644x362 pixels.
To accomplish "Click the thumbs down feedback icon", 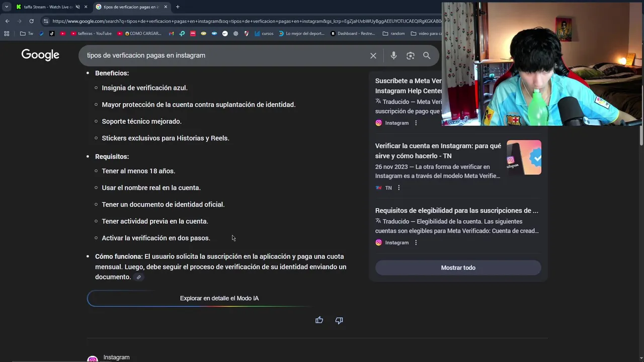I will click(x=339, y=320).
